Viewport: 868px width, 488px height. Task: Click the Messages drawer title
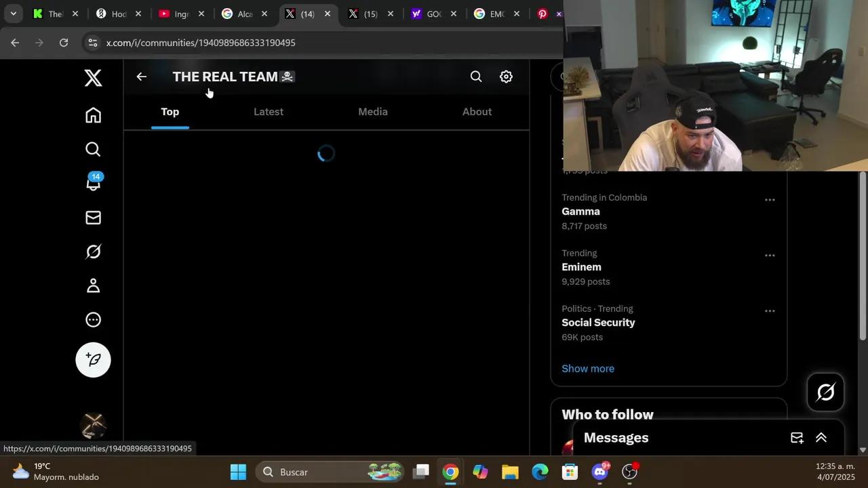click(616, 438)
